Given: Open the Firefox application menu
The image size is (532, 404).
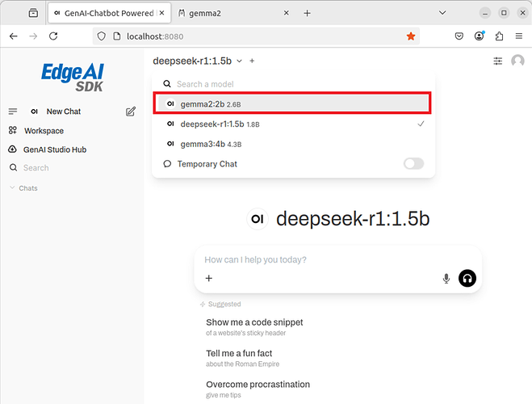Looking at the screenshot, I should tap(519, 36).
